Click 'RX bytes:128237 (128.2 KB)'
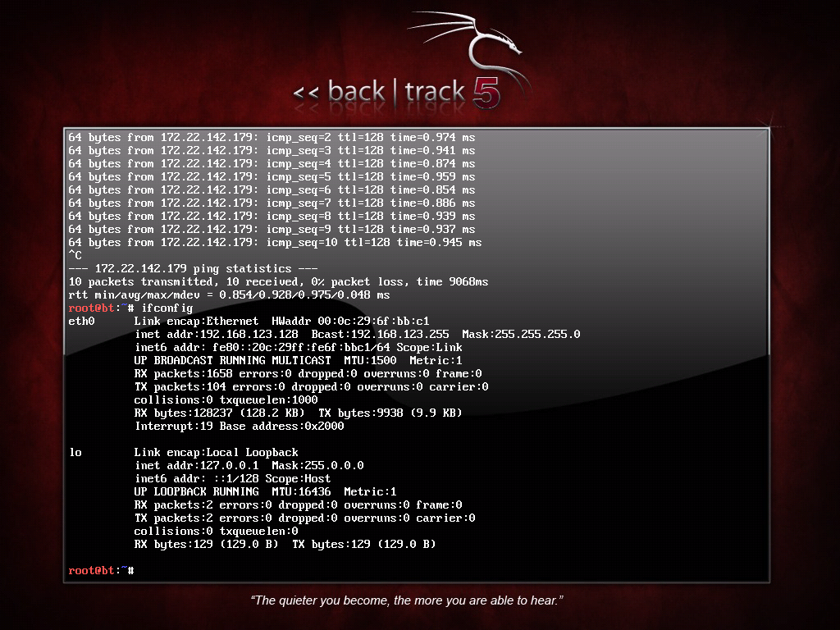 [220, 413]
